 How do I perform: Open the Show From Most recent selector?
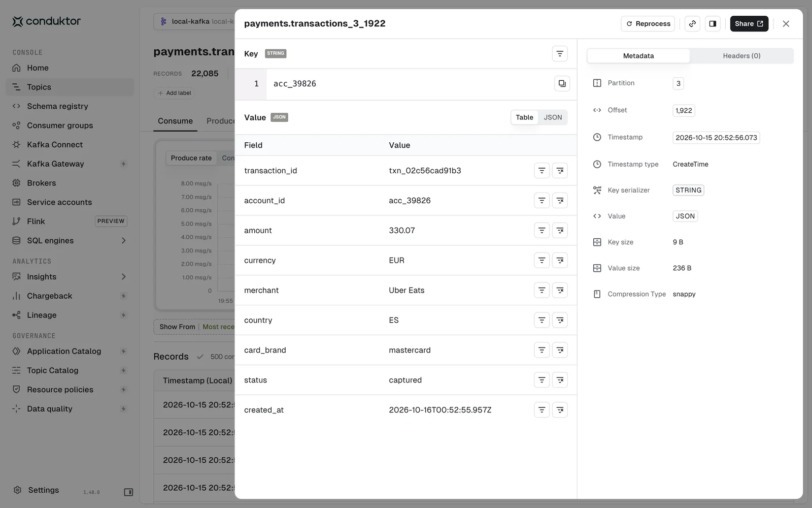pos(195,327)
